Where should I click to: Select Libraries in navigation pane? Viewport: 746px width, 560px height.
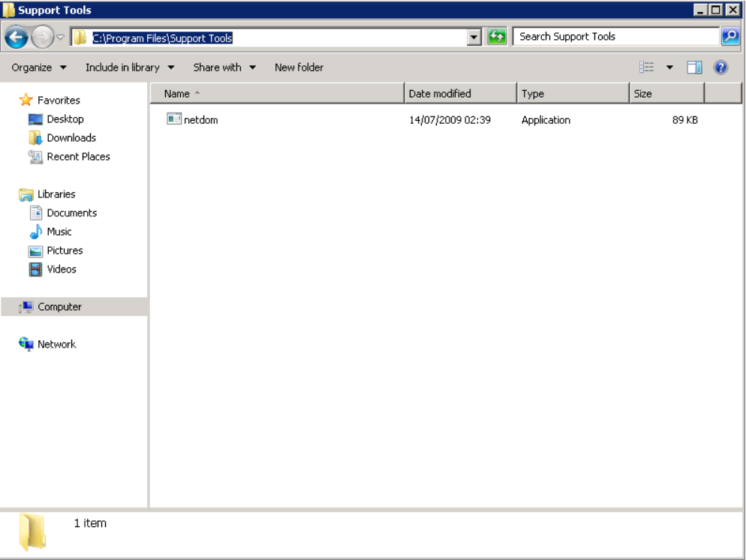point(56,194)
